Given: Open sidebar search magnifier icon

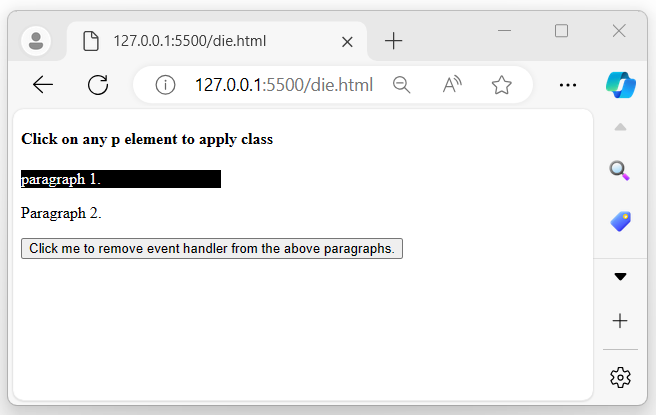Looking at the screenshot, I should (620, 171).
